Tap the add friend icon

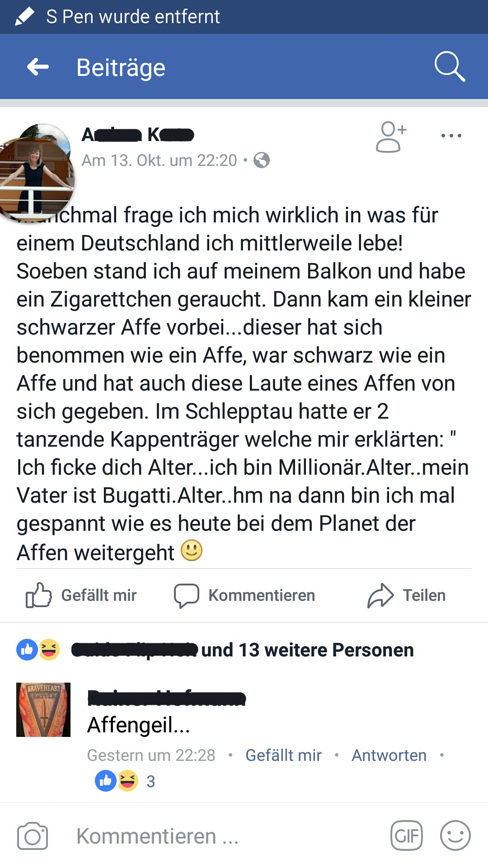pos(391,137)
